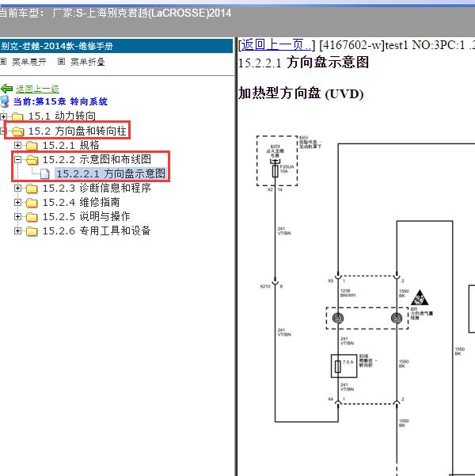Click the left coil symbol under 1239 BN/WH

point(338,318)
